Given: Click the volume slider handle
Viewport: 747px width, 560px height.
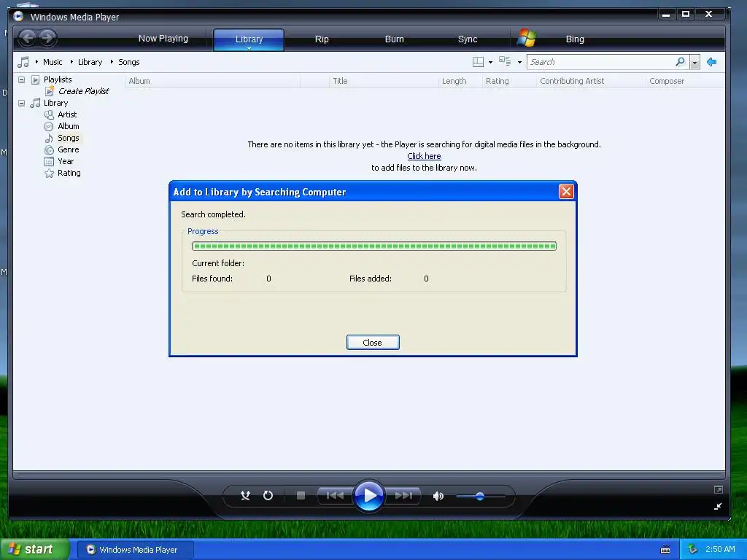Looking at the screenshot, I should [x=480, y=496].
